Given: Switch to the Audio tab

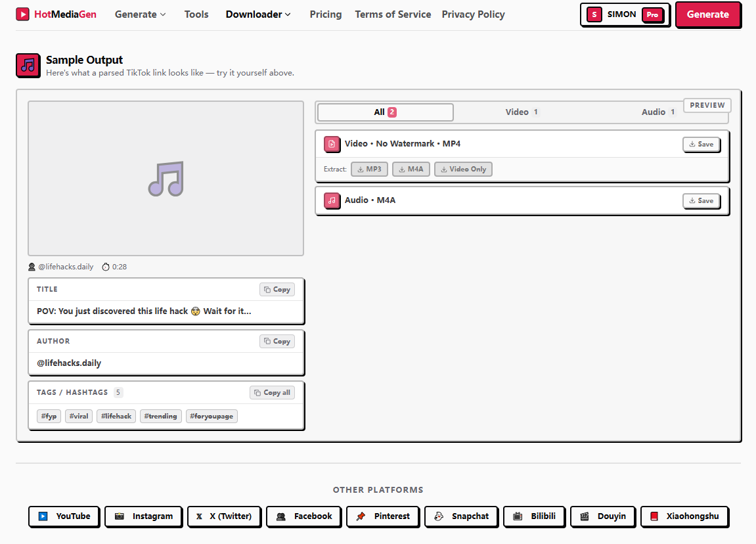Looking at the screenshot, I should coord(658,112).
